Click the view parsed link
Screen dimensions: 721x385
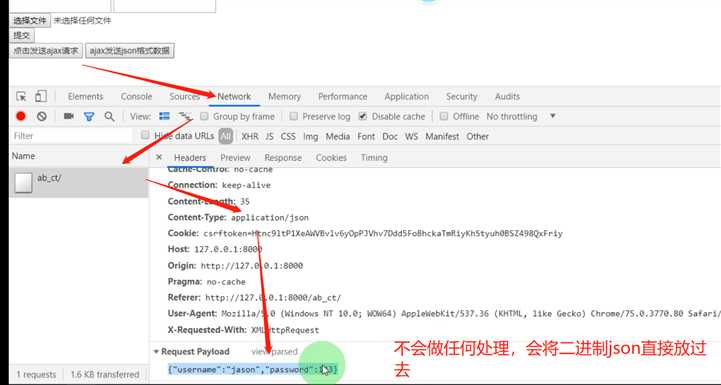(275, 351)
